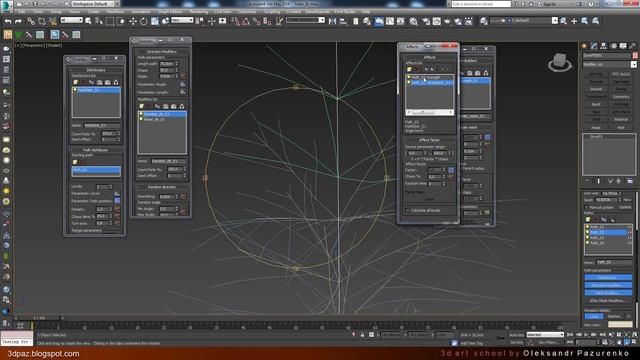Click the Mirror tool icon

tap(333, 21)
